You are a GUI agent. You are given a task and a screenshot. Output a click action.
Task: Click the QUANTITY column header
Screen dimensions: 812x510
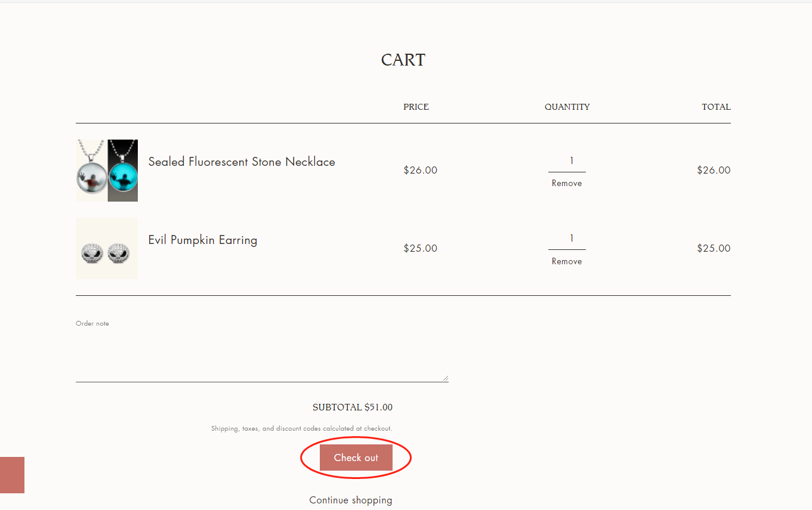click(567, 107)
